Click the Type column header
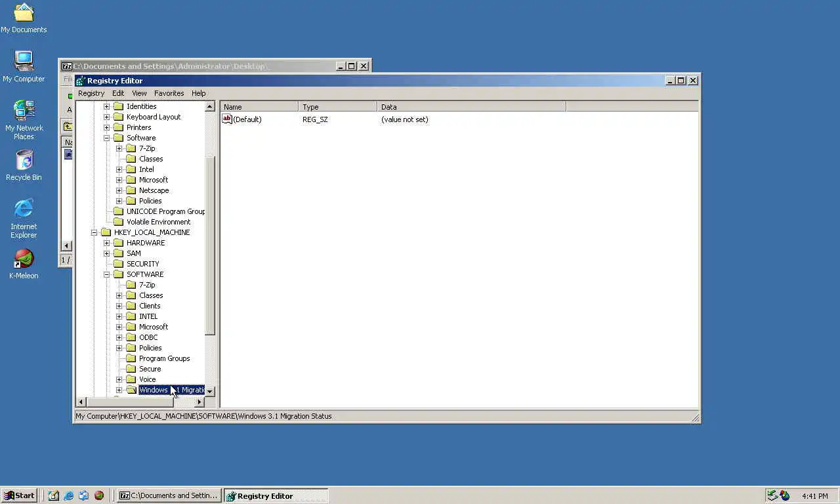Viewport: 840px width, 504px height. pos(338,106)
